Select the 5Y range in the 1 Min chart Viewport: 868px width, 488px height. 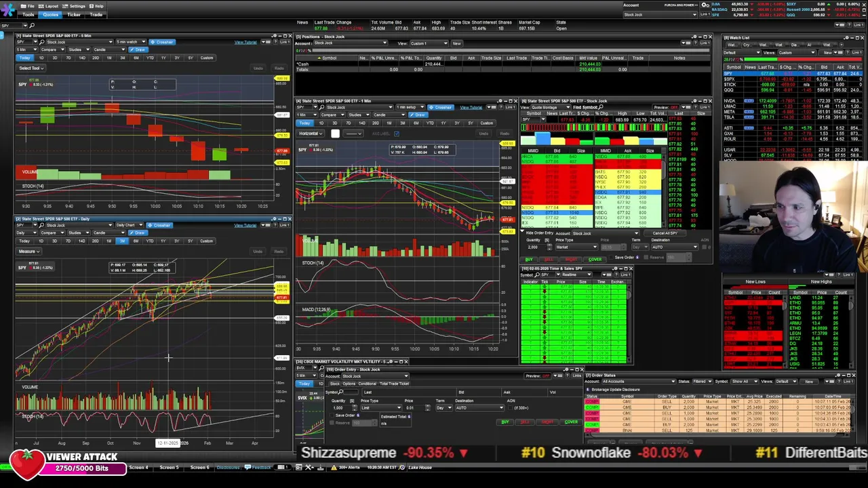point(470,123)
